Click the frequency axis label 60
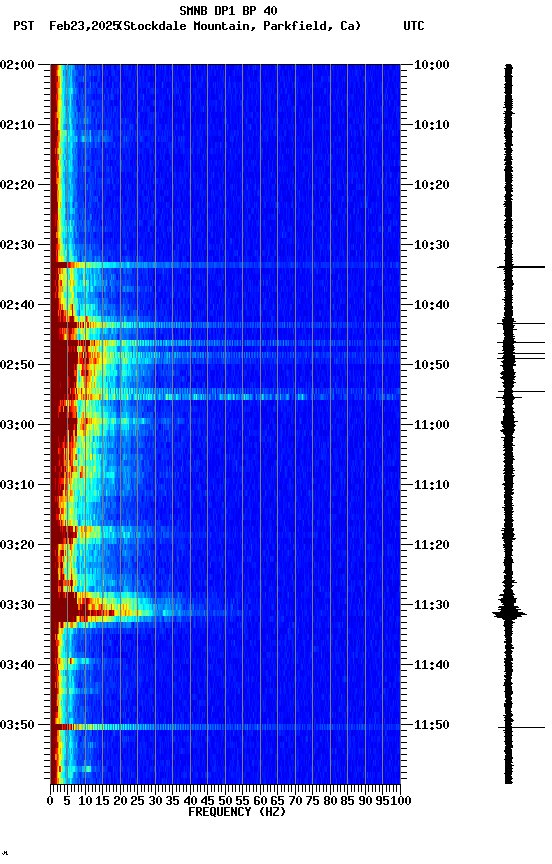552x864 pixels. (x=261, y=801)
